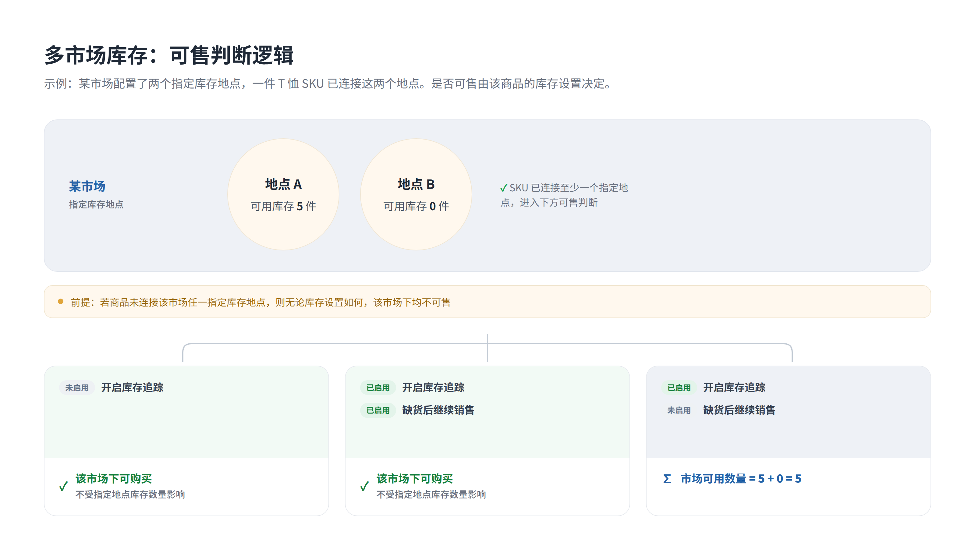Click 不受指定地点库存数量影响 in the middle card
The width and height of the screenshot is (975, 560).
click(x=431, y=494)
